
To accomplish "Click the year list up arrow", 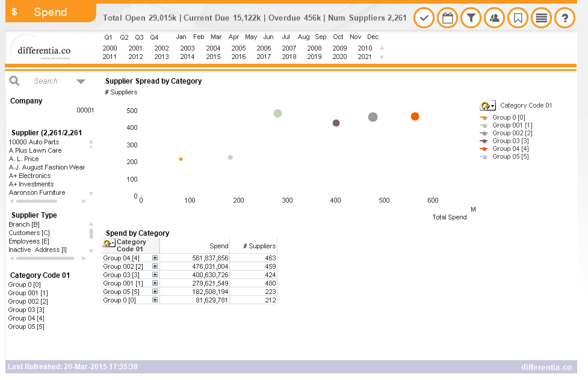I will (382, 47).
